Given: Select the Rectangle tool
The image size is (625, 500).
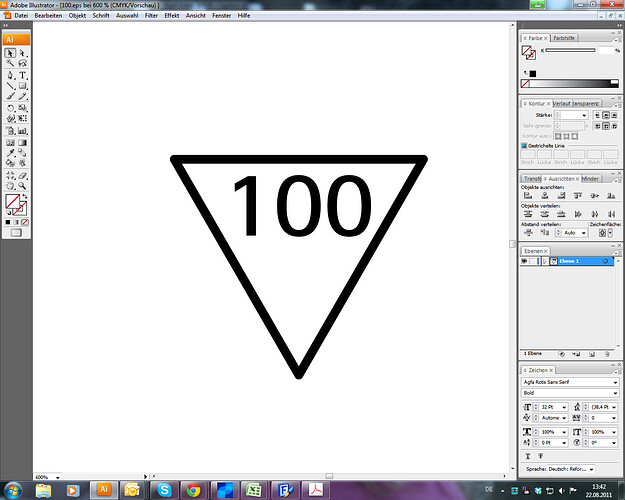Looking at the screenshot, I should click(x=23, y=86).
